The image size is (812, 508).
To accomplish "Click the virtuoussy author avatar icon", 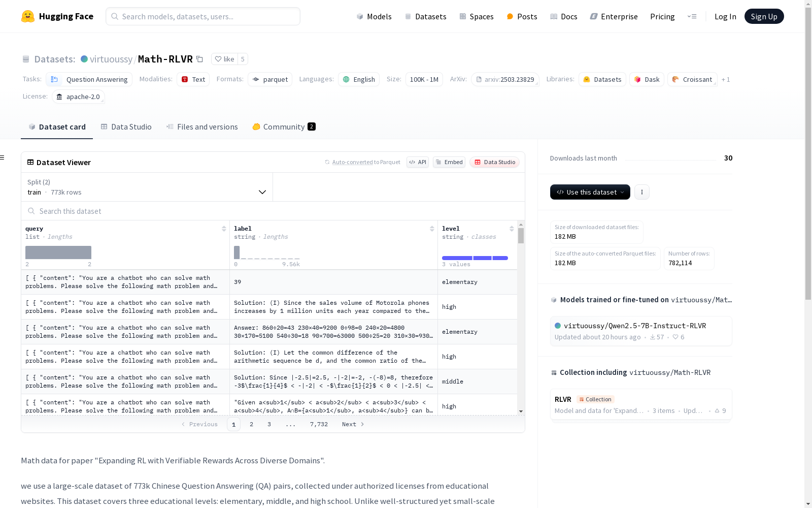I will [84, 59].
